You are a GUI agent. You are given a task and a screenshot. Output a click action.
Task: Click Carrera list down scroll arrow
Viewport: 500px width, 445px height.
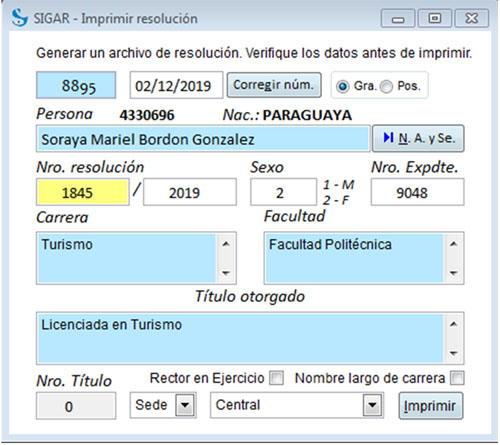click(x=226, y=273)
